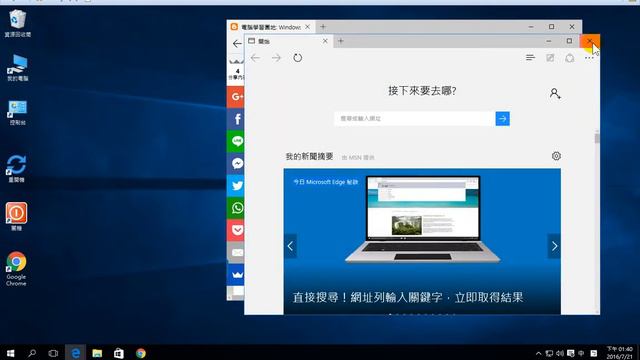Share via WhatsApp sidebar button
The image size is (640, 360).
tap(236, 208)
